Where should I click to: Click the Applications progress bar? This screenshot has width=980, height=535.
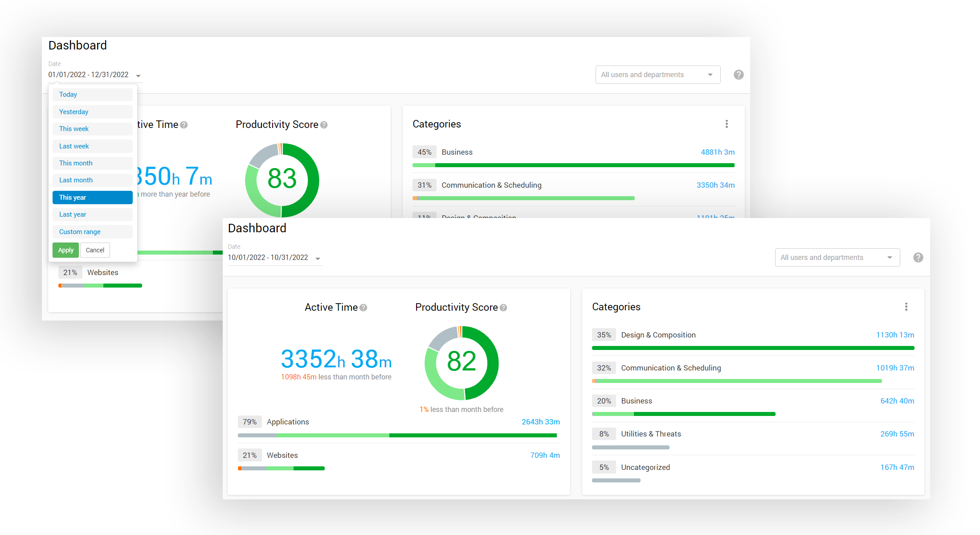click(x=397, y=435)
